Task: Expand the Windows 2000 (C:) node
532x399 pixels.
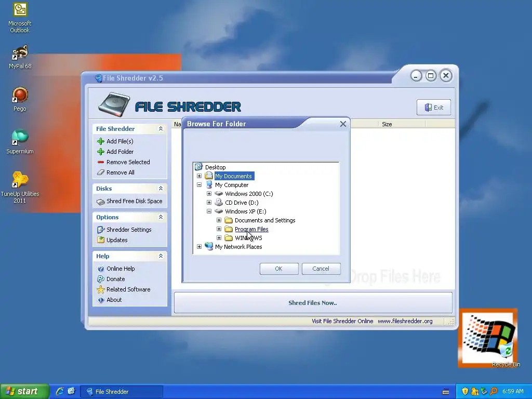Action: point(209,193)
